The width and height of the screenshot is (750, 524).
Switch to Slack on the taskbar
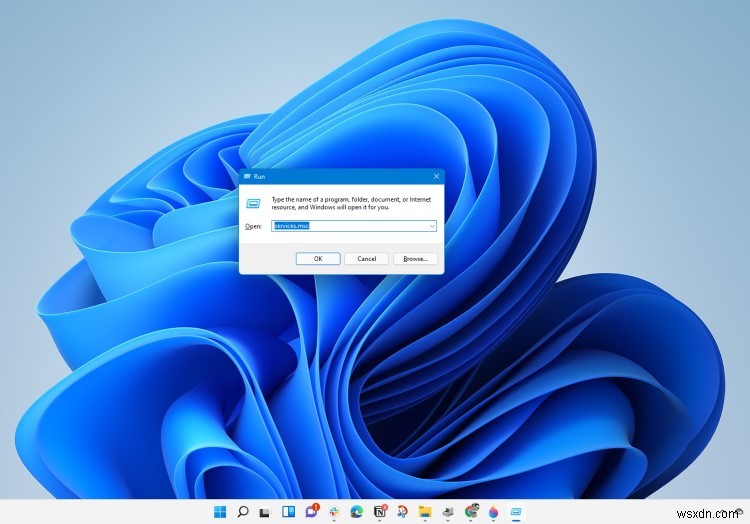pyautogui.click(x=334, y=512)
